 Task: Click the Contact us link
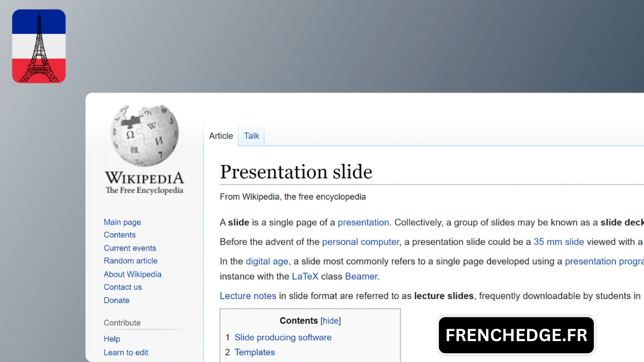click(x=123, y=287)
